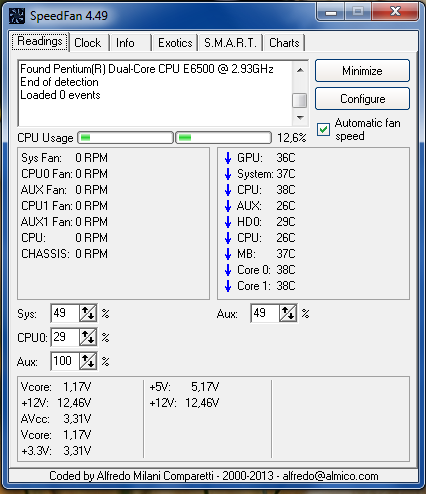Click the Sys speed value field
Viewport: 426px width, 494px height.
[x=65, y=313]
